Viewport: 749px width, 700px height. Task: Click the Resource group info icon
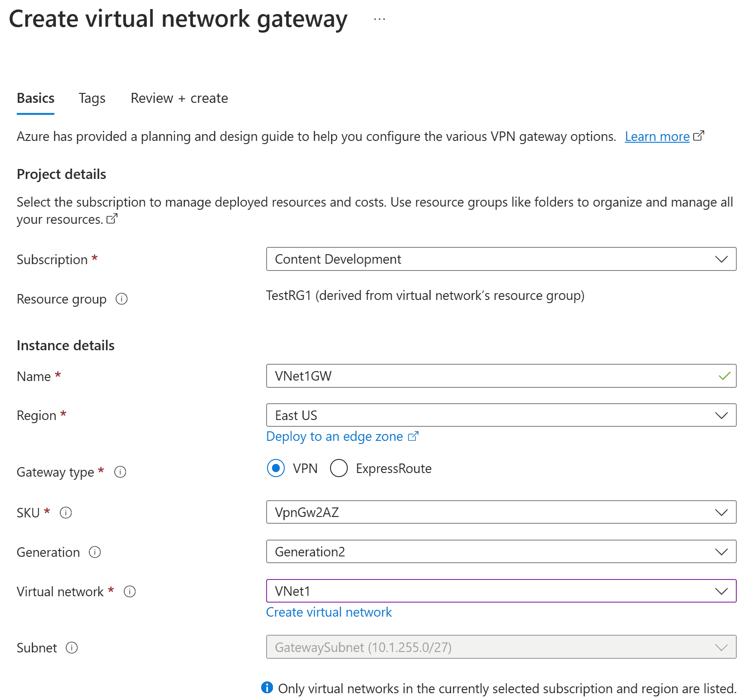click(x=122, y=299)
